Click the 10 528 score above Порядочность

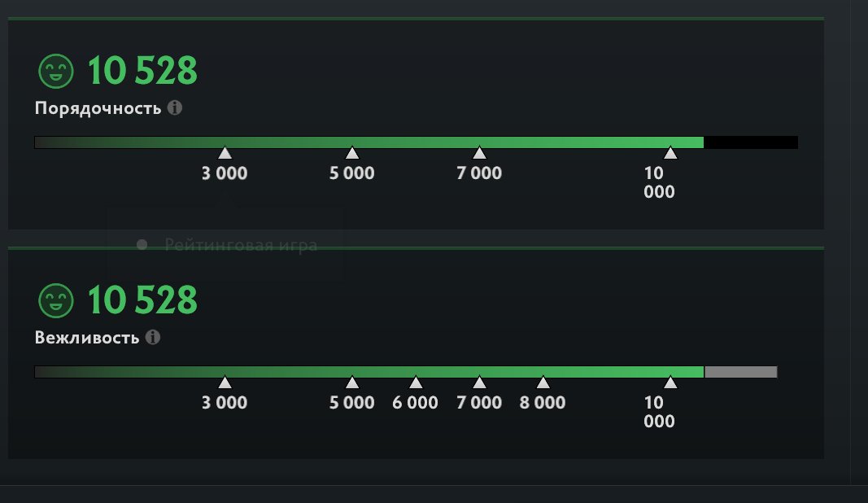click(x=144, y=71)
